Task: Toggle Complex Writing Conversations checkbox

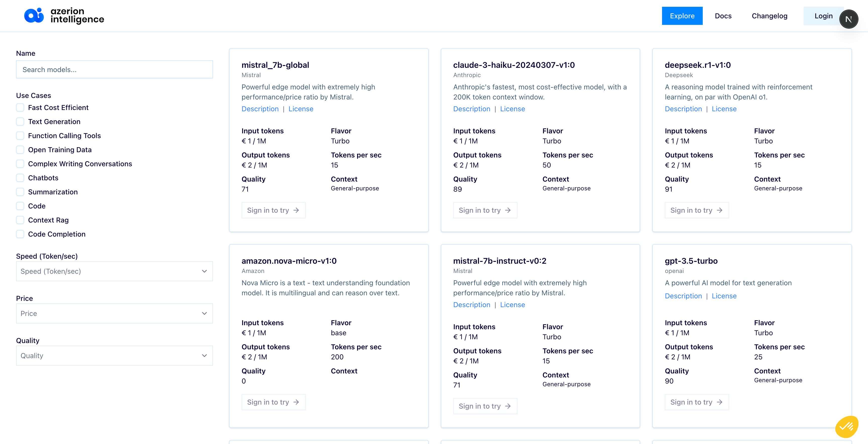Action: tap(20, 164)
